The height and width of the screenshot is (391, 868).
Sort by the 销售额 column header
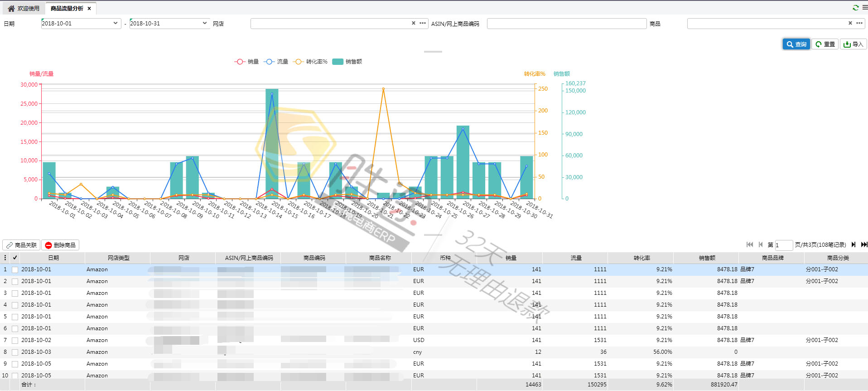[706, 258]
